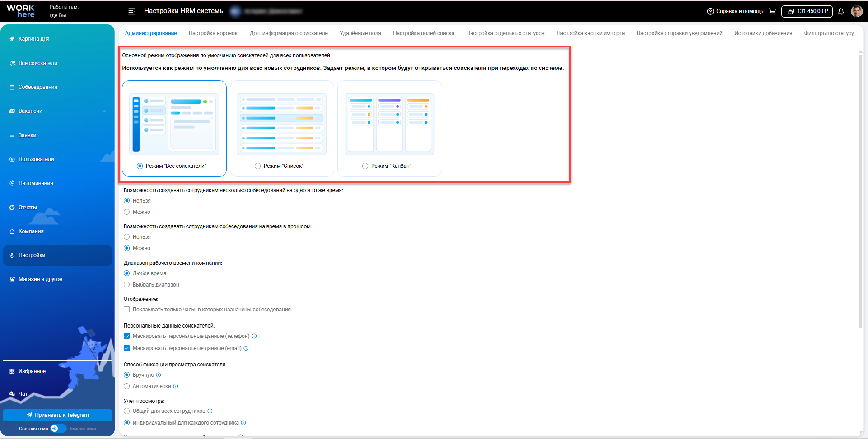Click the Список mode preview image

click(x=282, y=124)
